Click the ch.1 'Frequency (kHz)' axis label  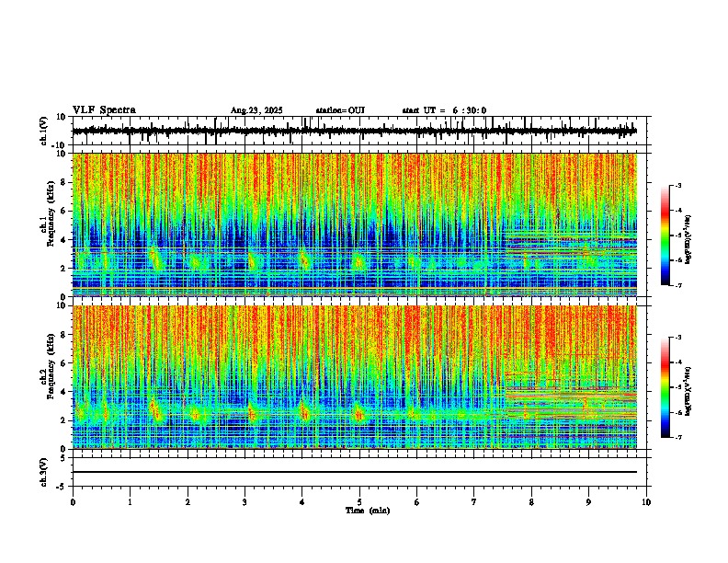pyautogui.click(x=51, y=213)
